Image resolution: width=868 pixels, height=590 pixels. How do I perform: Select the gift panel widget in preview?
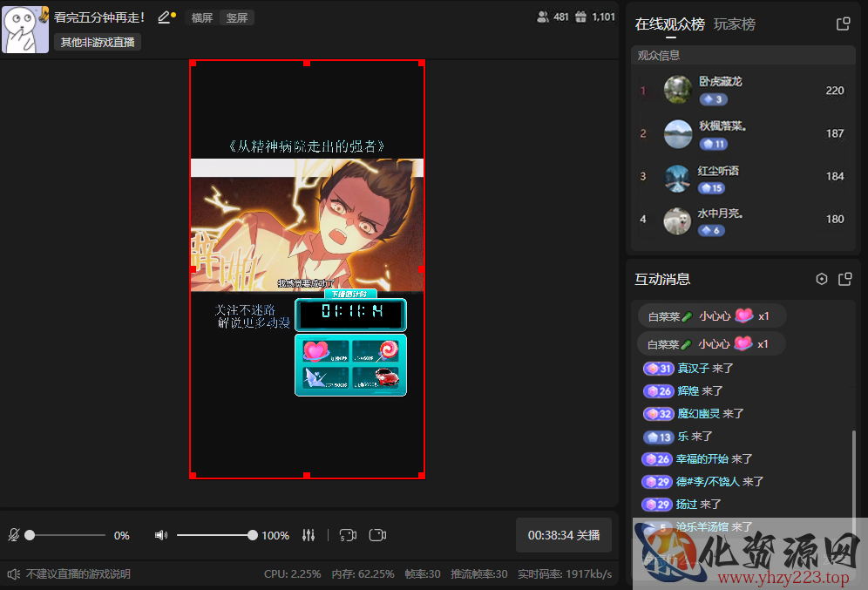[x=350, y=365]
